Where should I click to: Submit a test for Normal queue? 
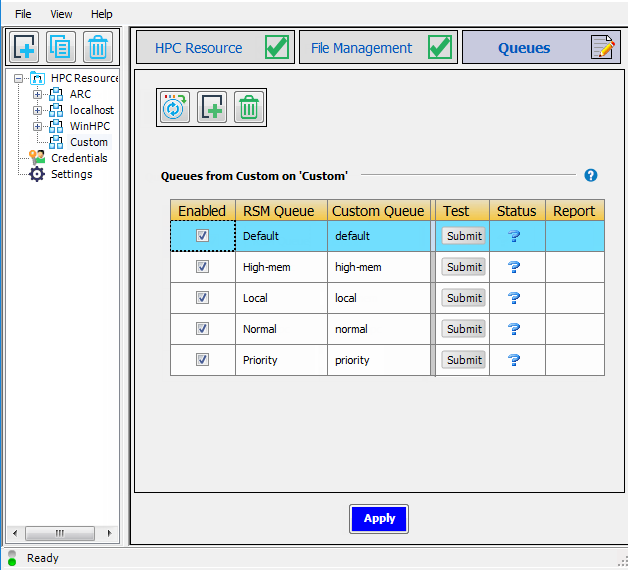click(x=464, y=329)
